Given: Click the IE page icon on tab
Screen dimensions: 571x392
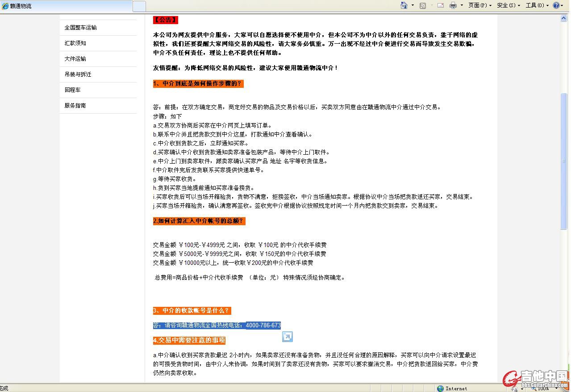Looking at the screenshot, I should (5, 6).
